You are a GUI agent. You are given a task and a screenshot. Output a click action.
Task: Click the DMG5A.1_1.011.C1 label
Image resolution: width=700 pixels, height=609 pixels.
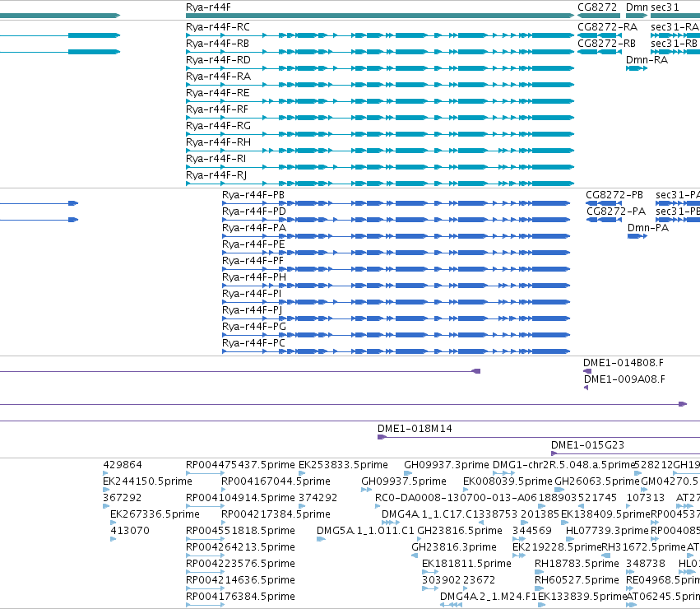365,532
